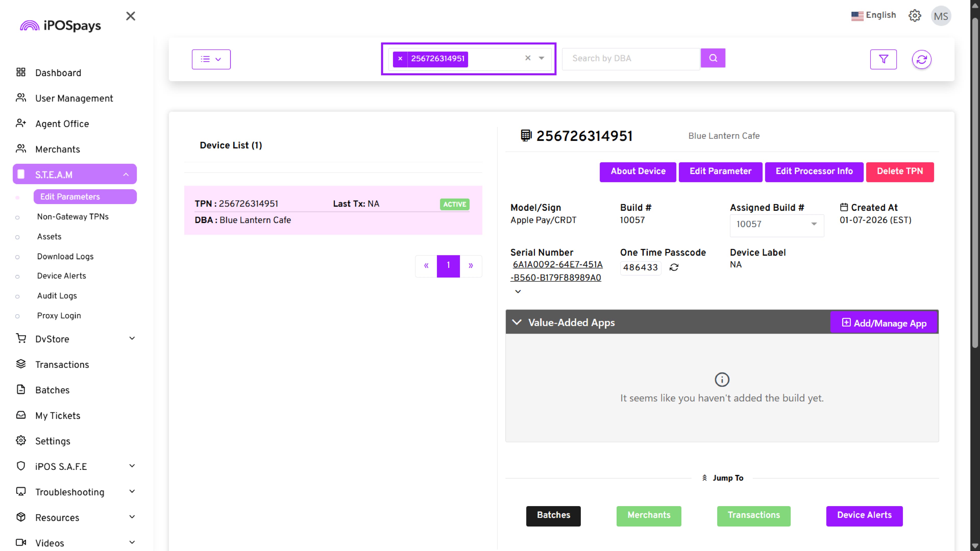Expand the serial number chevron
This screenshot has width=980, height=551.
pyautogui.click(x=518, y=291)
